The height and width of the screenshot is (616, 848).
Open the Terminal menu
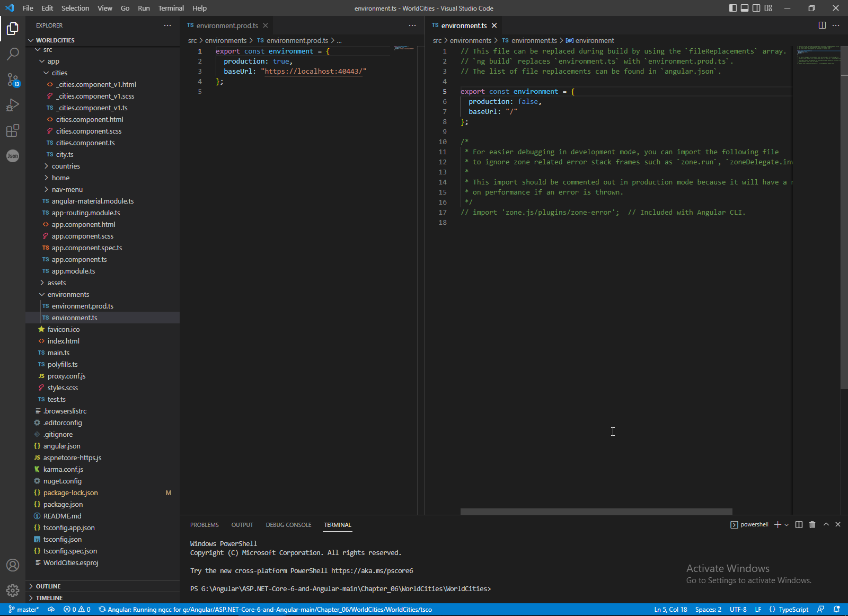pyautogui.click(x=171, y=8)
